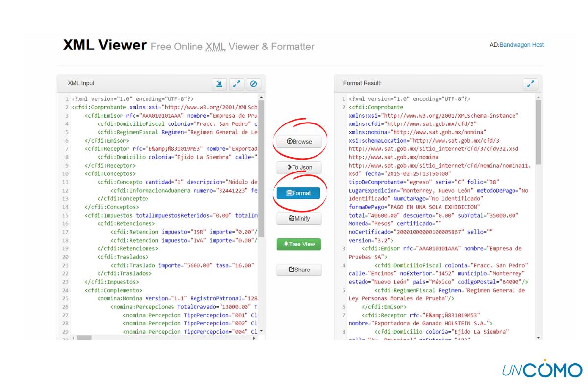The width and height of the screenshot is (588, 392).
Task: Click the XML Viewer page title
Action: tap(105, 46)
